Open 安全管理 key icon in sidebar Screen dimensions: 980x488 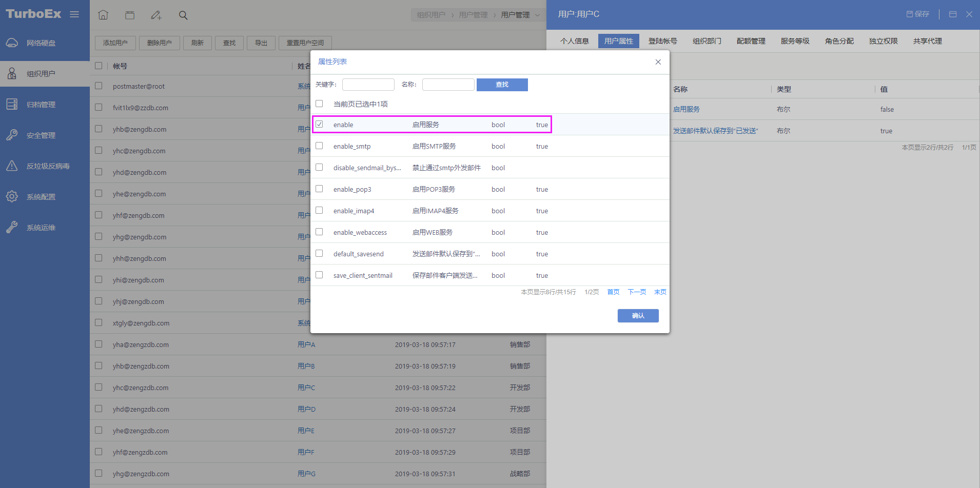pos(12,135)
